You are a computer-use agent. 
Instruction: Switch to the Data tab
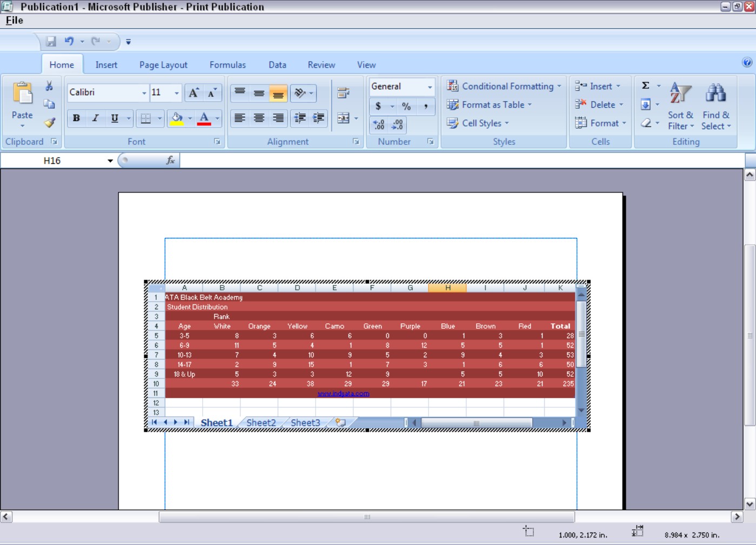[277, 65]
